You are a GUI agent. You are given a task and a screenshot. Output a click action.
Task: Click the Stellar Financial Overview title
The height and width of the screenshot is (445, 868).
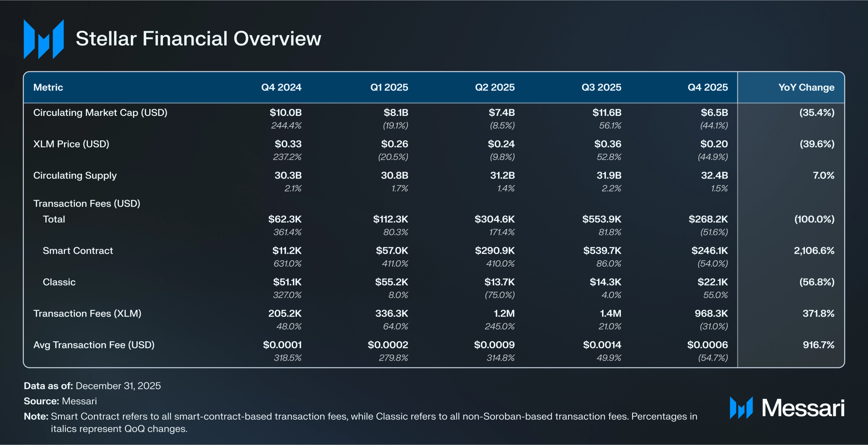pyautogui.click(x=198, y=39)
